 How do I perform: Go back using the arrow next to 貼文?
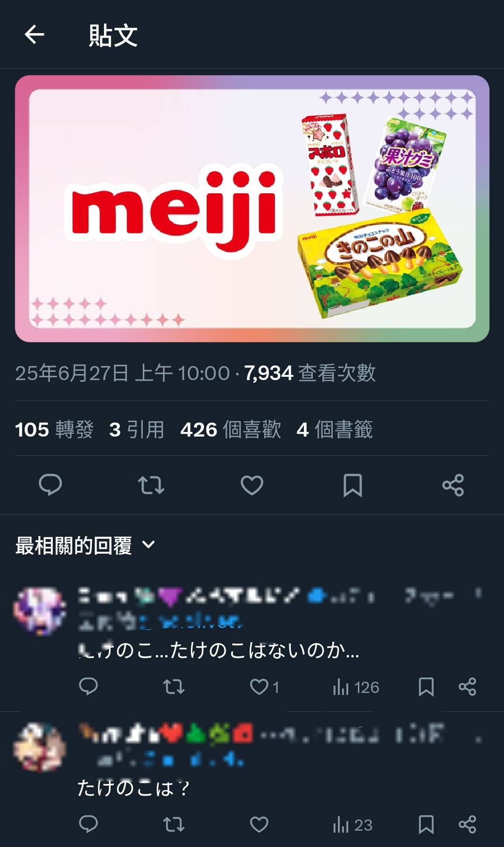click(x=34, y=35)
